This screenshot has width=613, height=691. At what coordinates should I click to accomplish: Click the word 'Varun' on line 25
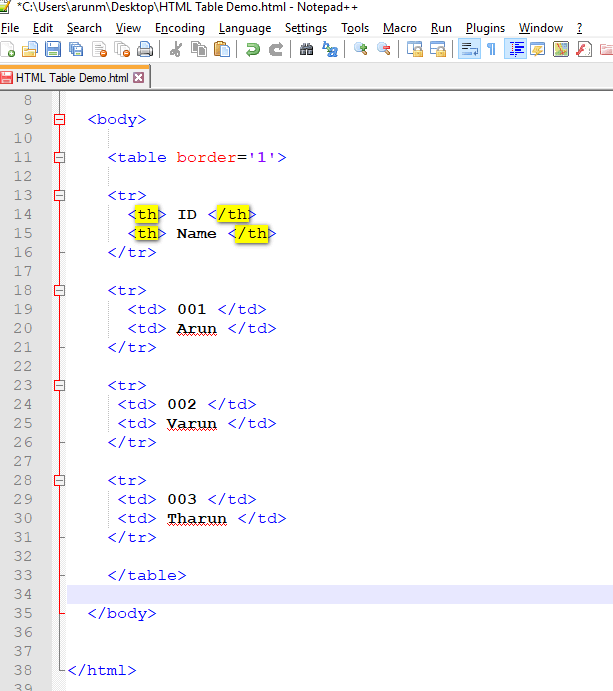192,424
